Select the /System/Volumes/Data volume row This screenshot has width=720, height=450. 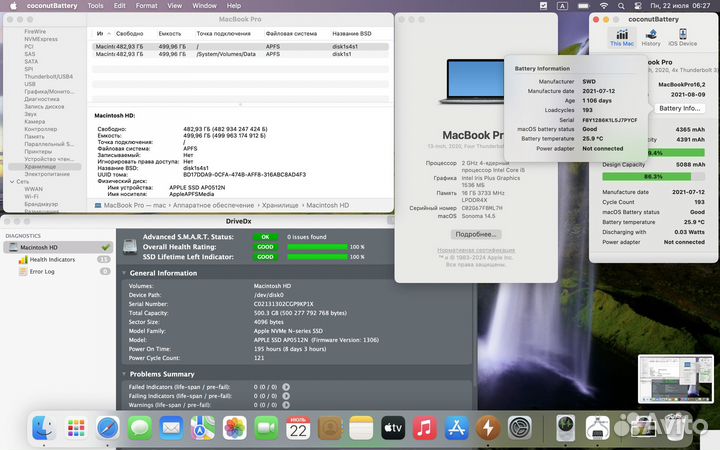tap(240, 54)
